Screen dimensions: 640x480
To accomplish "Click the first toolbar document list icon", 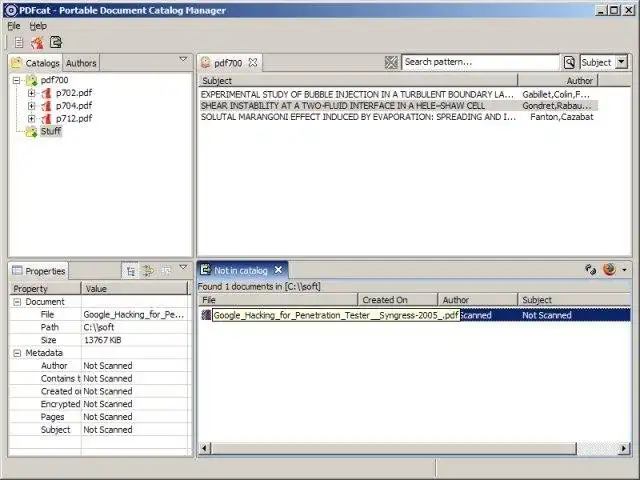I will (19, 42).
